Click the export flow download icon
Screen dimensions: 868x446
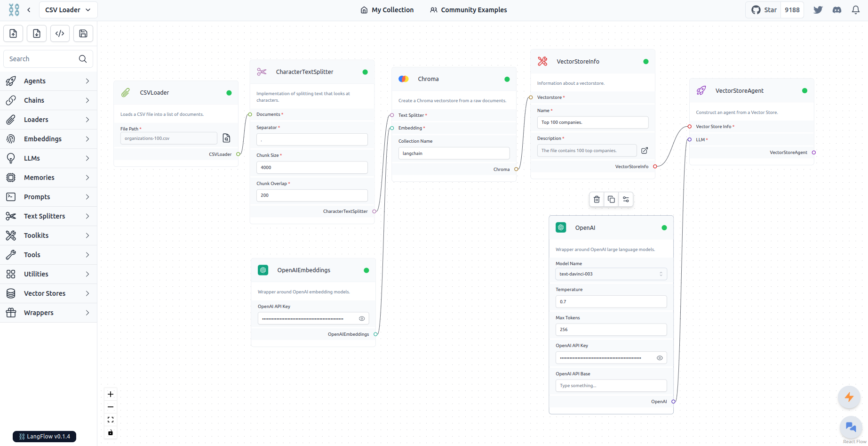click(37, 33)
